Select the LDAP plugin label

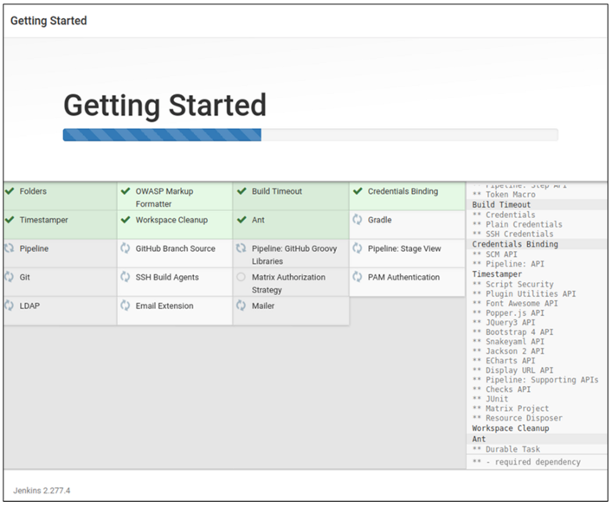tap(30, 306)
